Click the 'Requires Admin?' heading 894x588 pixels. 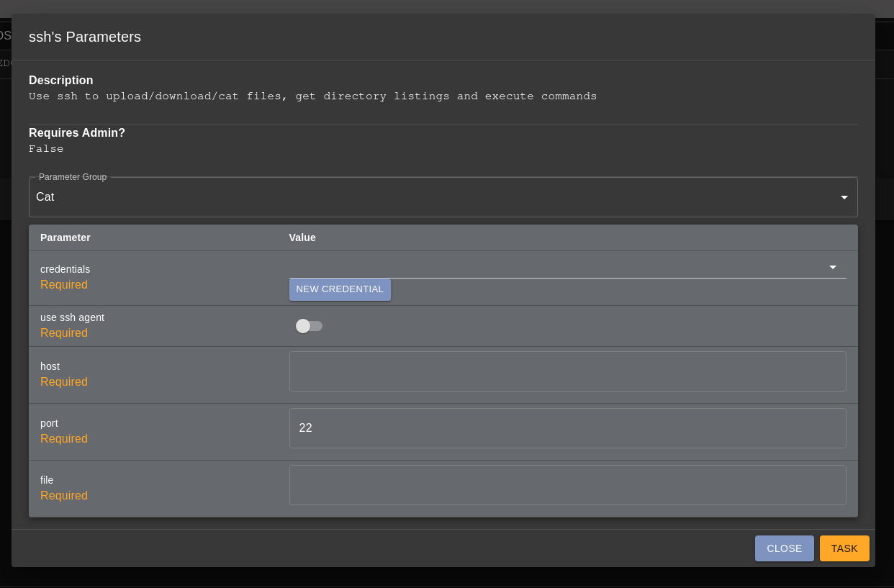(77, 132)
